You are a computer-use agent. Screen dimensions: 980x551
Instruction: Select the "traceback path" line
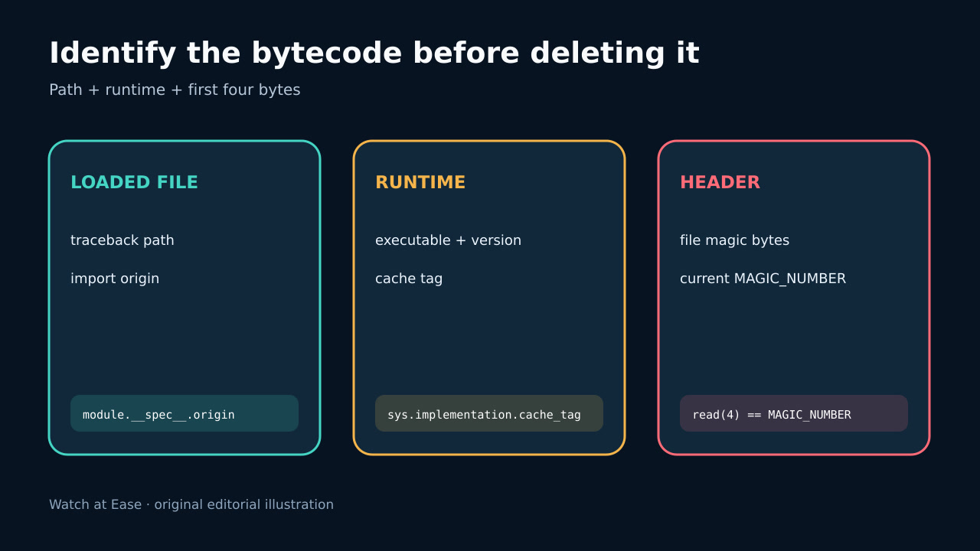122,240
